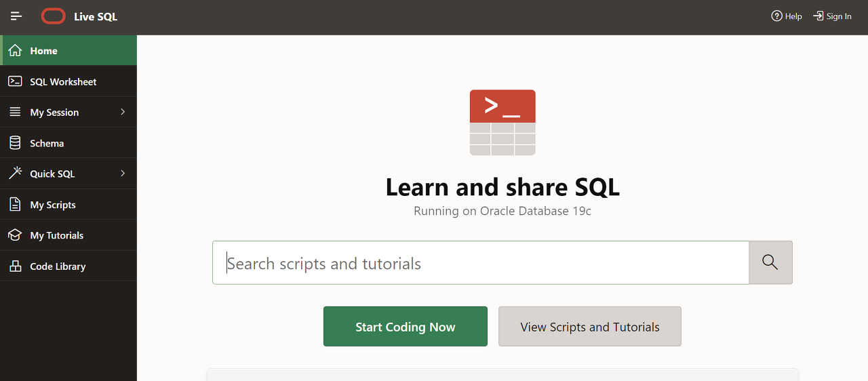This screenshot has width=868, height=381.
Task: Select My Session menu item
Action: [x=68, y=112]
